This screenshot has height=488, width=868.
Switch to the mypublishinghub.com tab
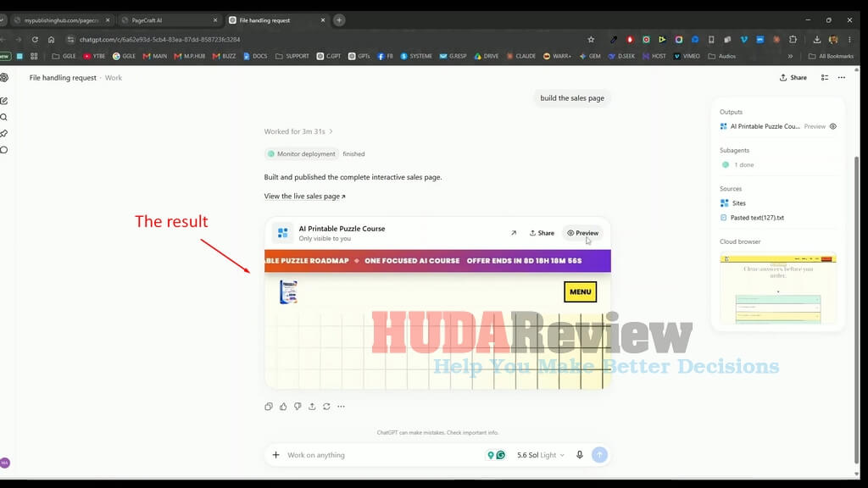tap(61, 20)
